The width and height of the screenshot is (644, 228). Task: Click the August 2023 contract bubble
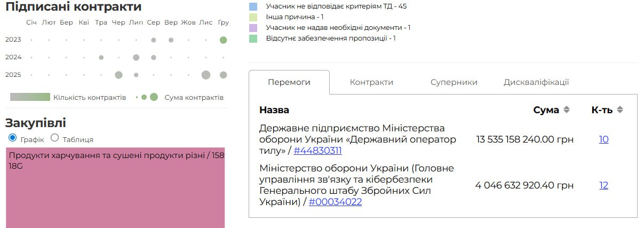[x=154, y=40]
